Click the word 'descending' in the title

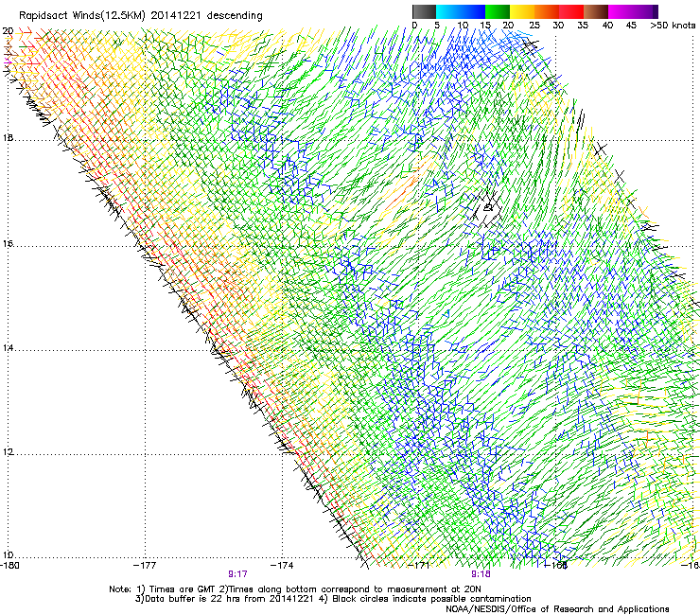click(x=235, y=16)
